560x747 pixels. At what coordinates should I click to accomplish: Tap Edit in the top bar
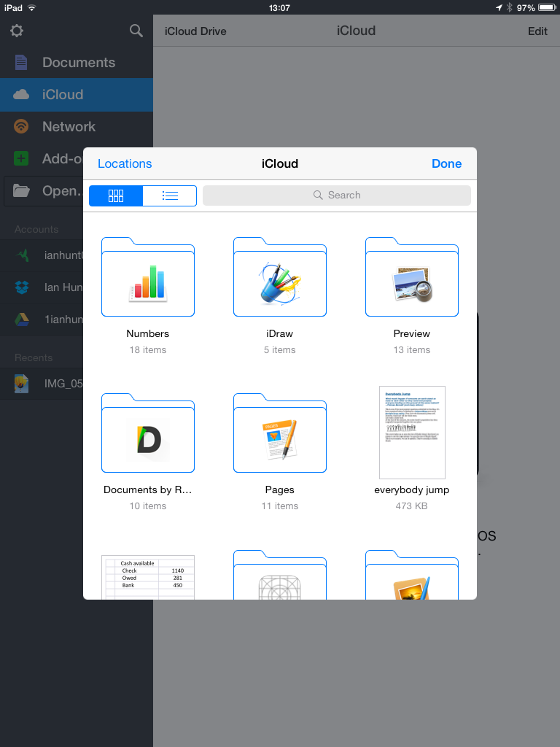(x=537, y=31)
